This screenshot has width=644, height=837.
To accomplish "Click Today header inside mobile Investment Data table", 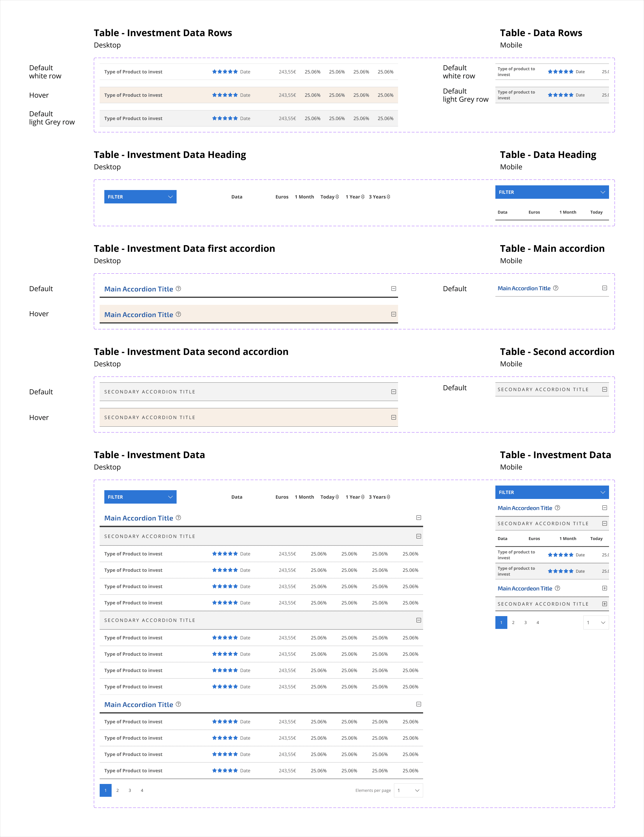I will (597, 539).
